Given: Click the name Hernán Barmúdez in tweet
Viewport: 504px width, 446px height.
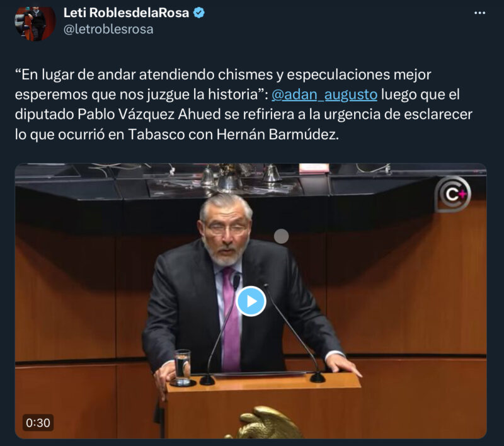Looking at the screenshot, I should click(278, 134).
